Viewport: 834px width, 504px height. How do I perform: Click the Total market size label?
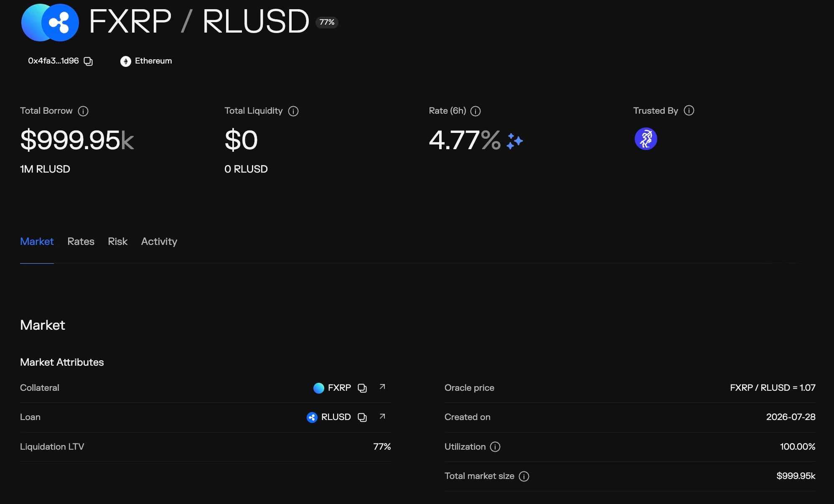(479, 476)
